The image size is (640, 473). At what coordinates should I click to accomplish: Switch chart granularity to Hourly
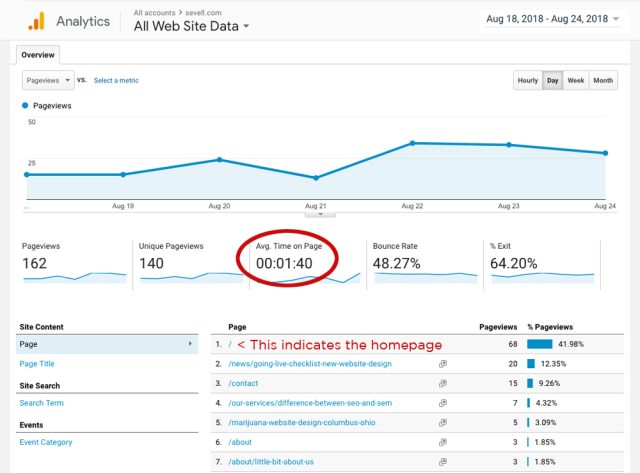(x=528, y=80)
